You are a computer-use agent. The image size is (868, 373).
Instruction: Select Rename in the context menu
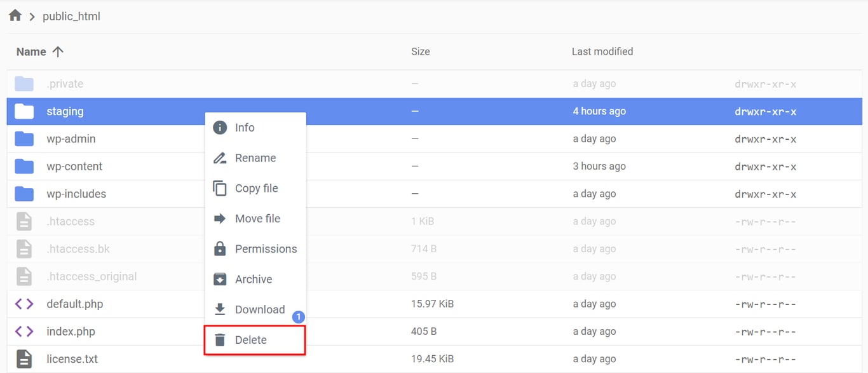(x=255, y=158)
